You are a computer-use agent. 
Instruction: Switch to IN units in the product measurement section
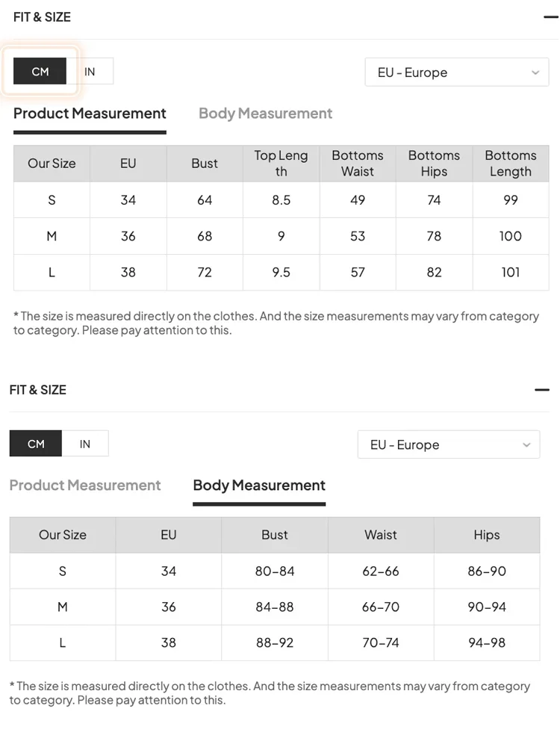(x=90, y=72)
